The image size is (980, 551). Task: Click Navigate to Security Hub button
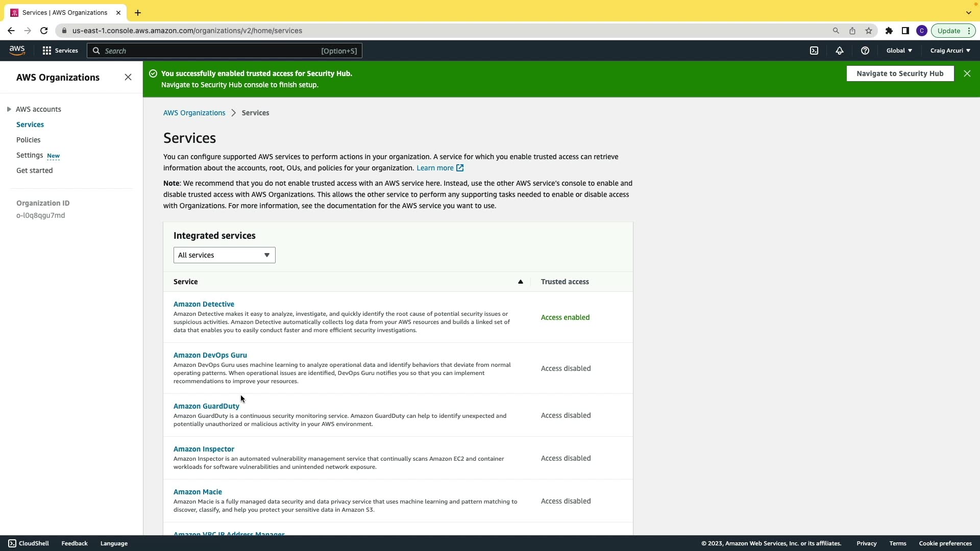900,73
